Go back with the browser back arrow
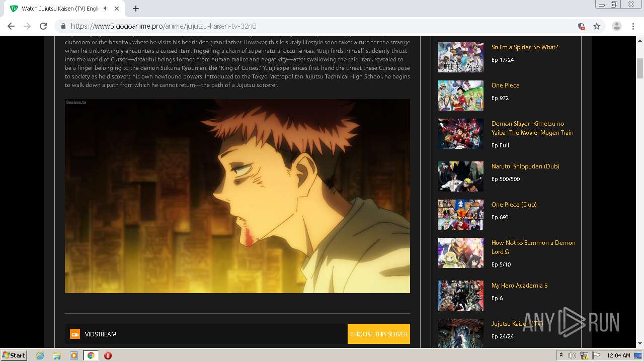 [x=11, y=26]
